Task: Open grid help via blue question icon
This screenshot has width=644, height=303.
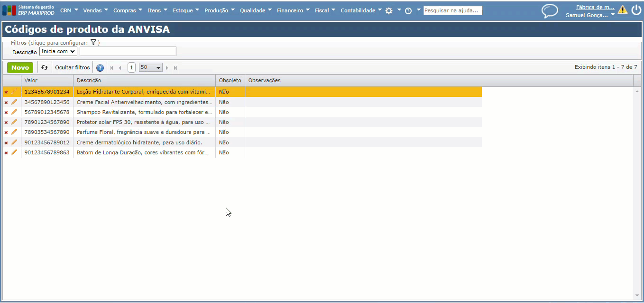Action: point(100,68)
